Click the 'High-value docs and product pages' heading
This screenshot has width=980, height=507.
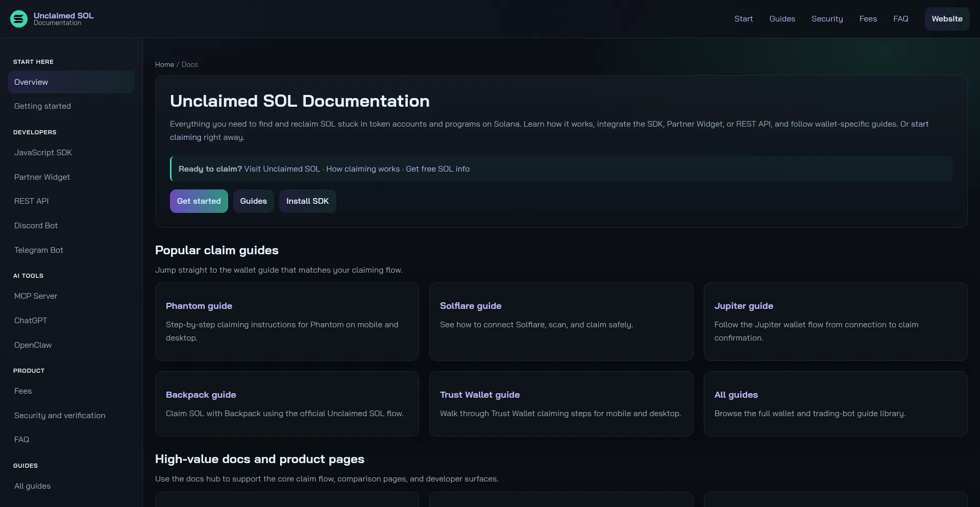[x=260, y=459]
